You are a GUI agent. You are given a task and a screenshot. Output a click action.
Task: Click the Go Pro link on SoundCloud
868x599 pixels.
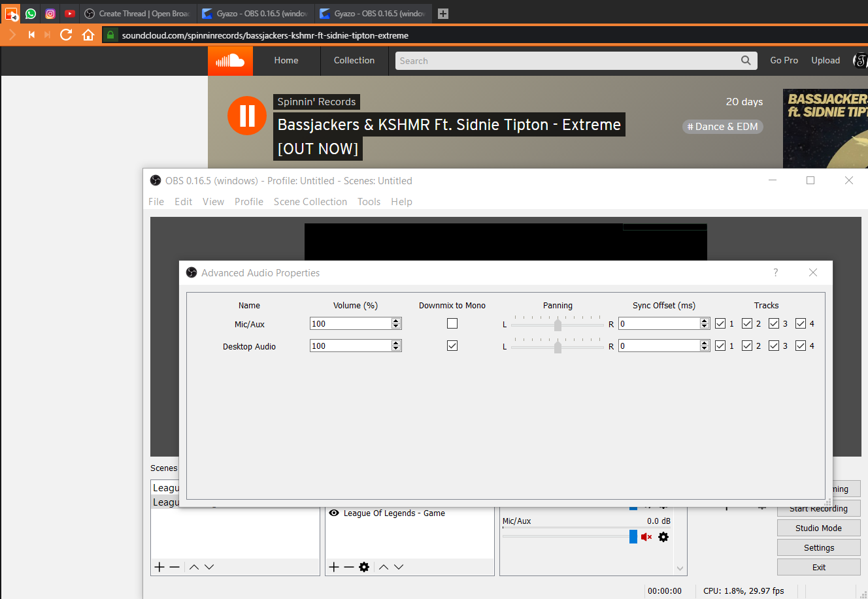point(784,61)
